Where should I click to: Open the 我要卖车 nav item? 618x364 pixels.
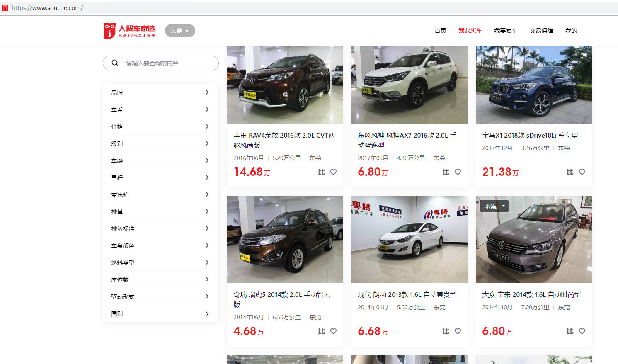[506, 31]
